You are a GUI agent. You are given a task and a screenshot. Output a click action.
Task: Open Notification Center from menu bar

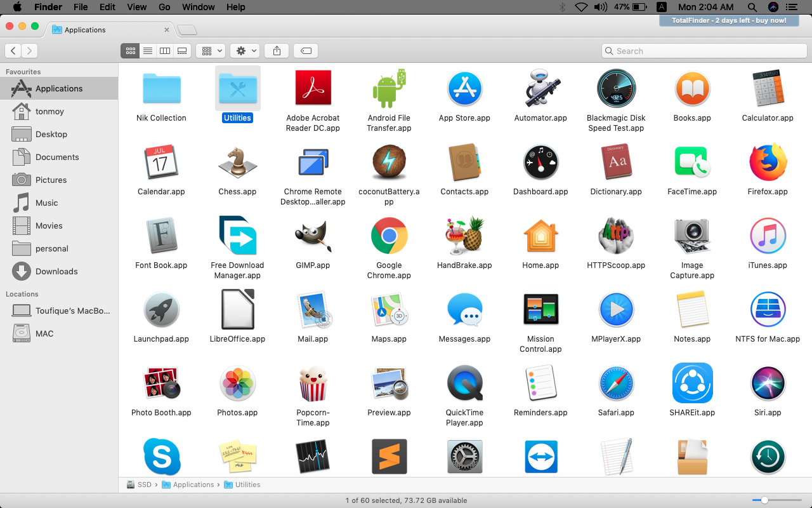(x=791, y=7)
